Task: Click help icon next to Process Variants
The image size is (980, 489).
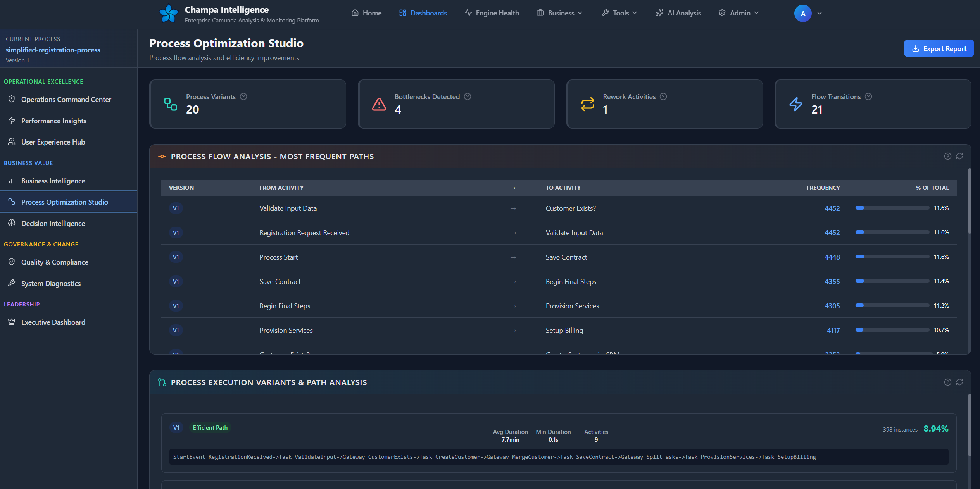Action: (243, 96)
